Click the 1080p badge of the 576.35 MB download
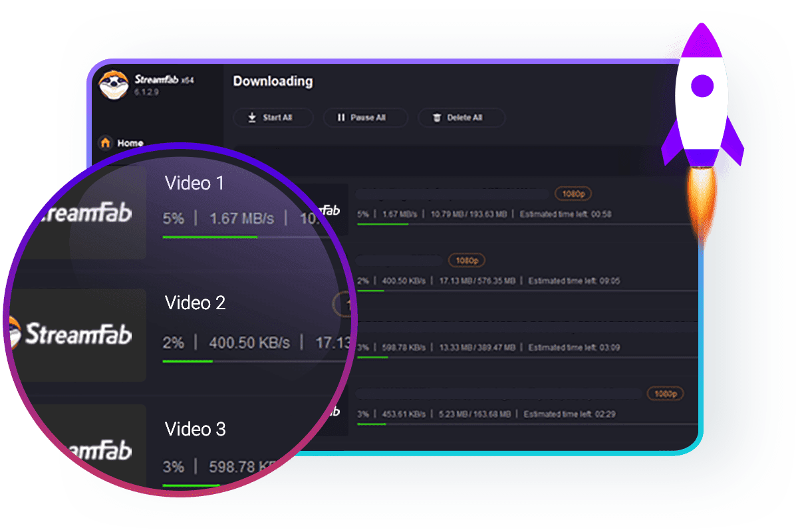This screenshot has width=798, height=532. click(x=467, y=260)
